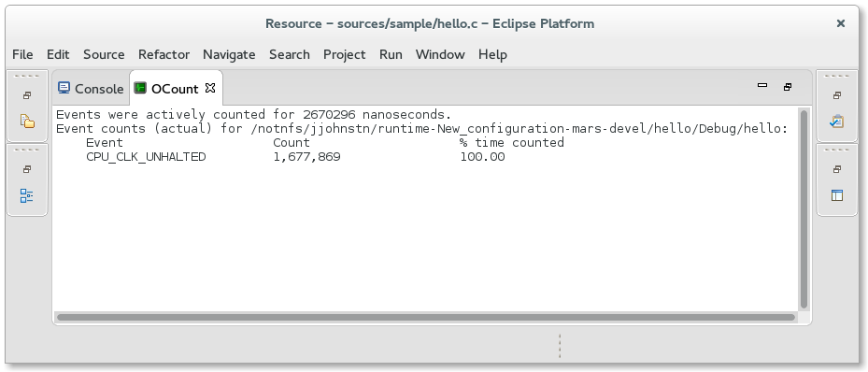This screenshot has height=372, width=868.
Task: Click the "Event counts (actual)" path line
Action: point(421,129)
